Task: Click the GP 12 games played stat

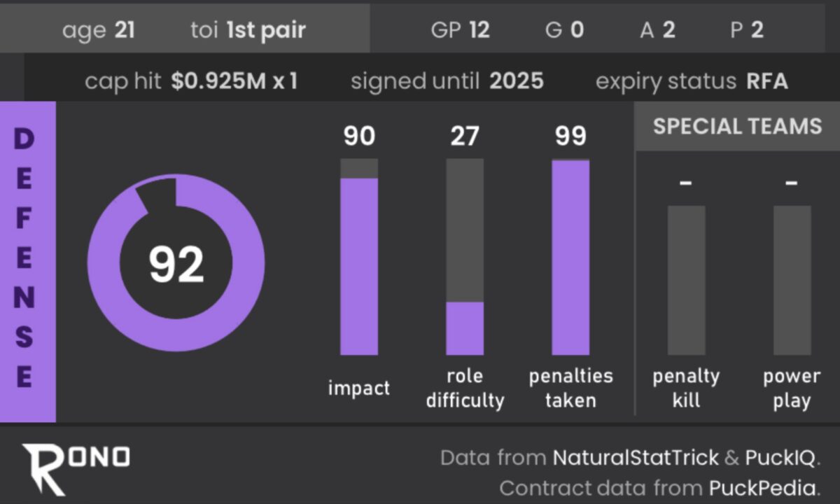Action: [460, 30]
